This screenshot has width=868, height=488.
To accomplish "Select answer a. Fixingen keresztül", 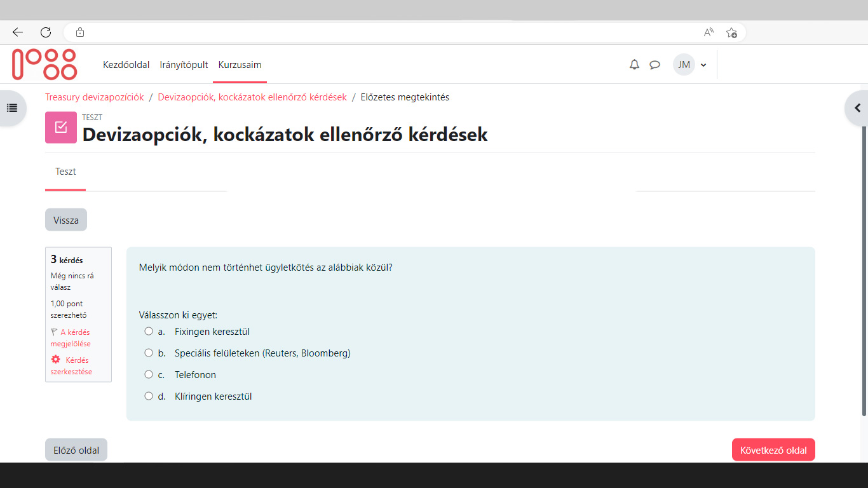I will click(x=149, y=331).
